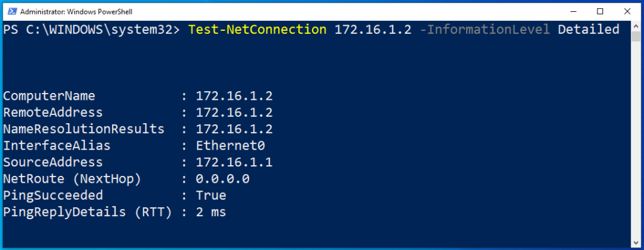Click the PS C:\WINDOWS\system32> prompt
Screen dimensions: 644x250
[x=92, y=30]
